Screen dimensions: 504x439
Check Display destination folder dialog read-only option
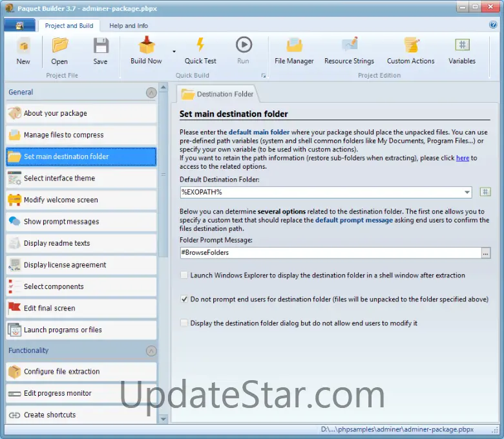(x=184, y=323)
